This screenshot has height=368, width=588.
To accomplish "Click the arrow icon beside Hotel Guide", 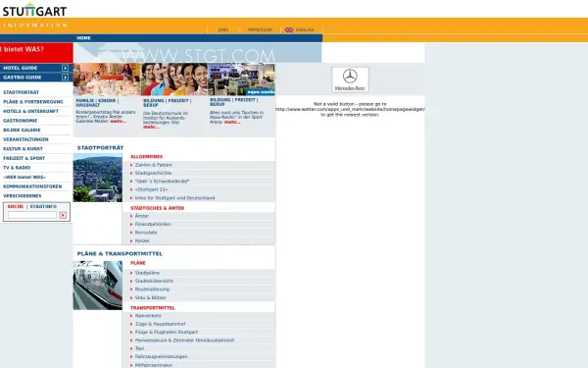I will [x=65, y=68].
